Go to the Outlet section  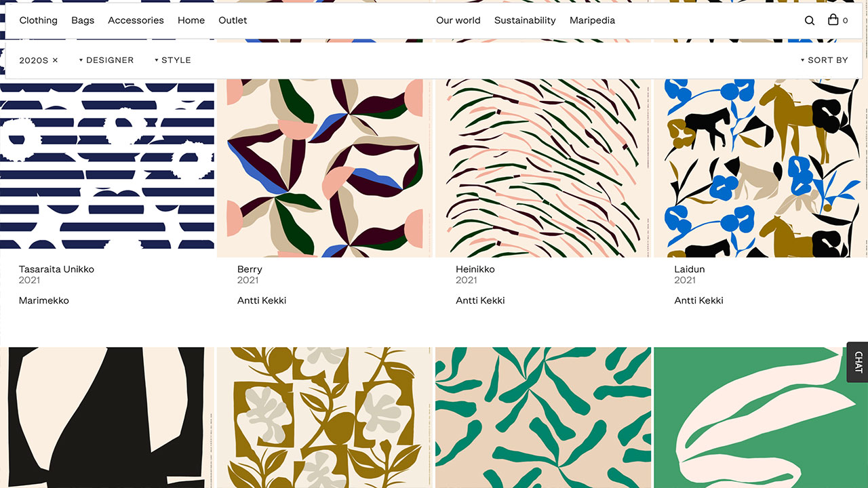point(233,20)
